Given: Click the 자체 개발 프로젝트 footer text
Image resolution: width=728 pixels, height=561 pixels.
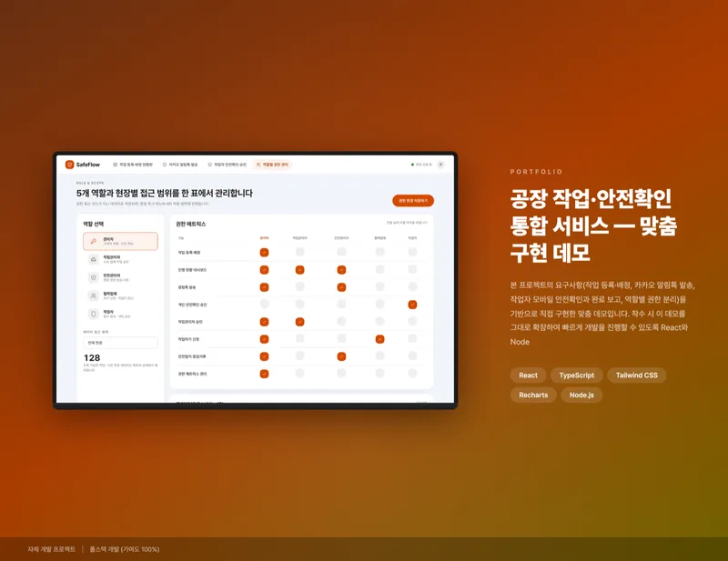Looking at the screenshot, I should (x=51, y=549).
